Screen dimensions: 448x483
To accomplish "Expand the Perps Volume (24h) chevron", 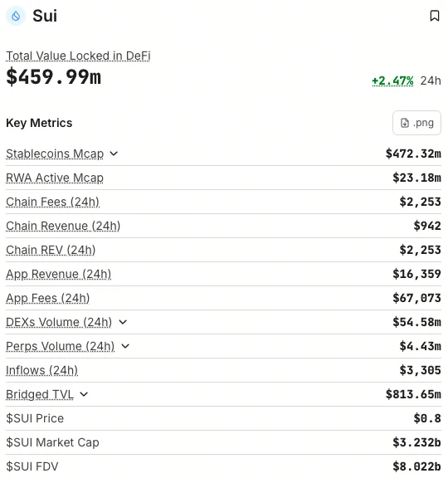I will [125, 346].
